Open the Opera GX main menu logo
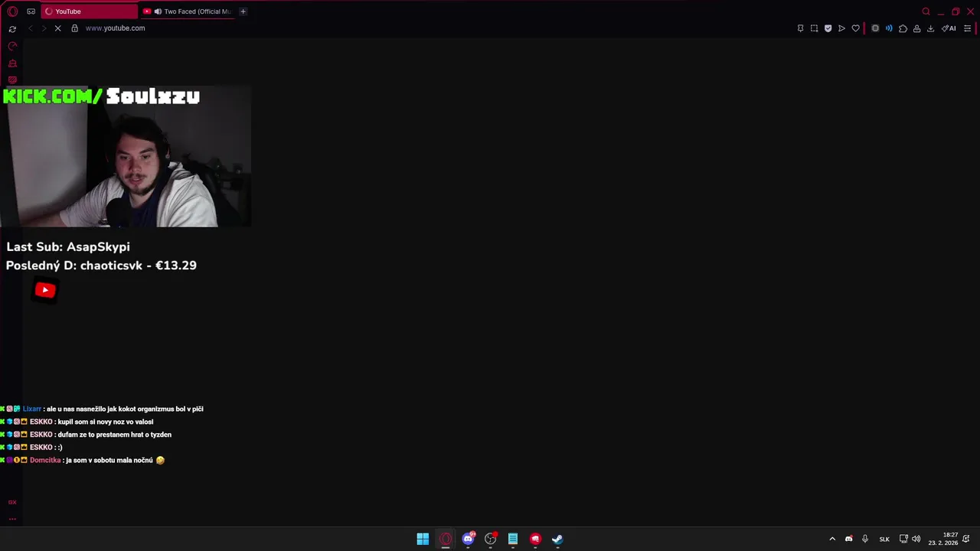This screenshot has height=551, width=980. tap(12, 11)
